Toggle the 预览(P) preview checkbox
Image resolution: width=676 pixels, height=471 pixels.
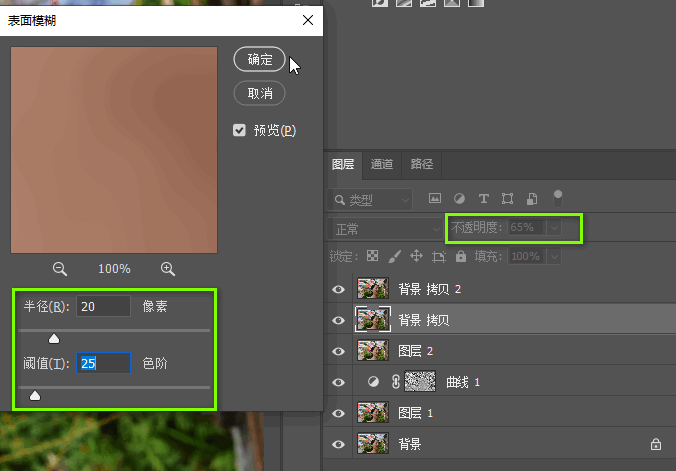click(x=239, y=130)
